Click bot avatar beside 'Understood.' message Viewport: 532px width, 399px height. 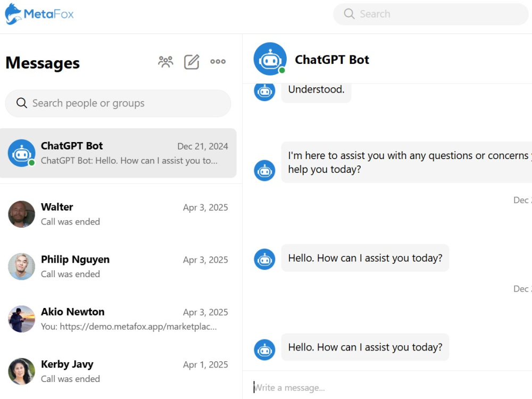coord(264,92)
